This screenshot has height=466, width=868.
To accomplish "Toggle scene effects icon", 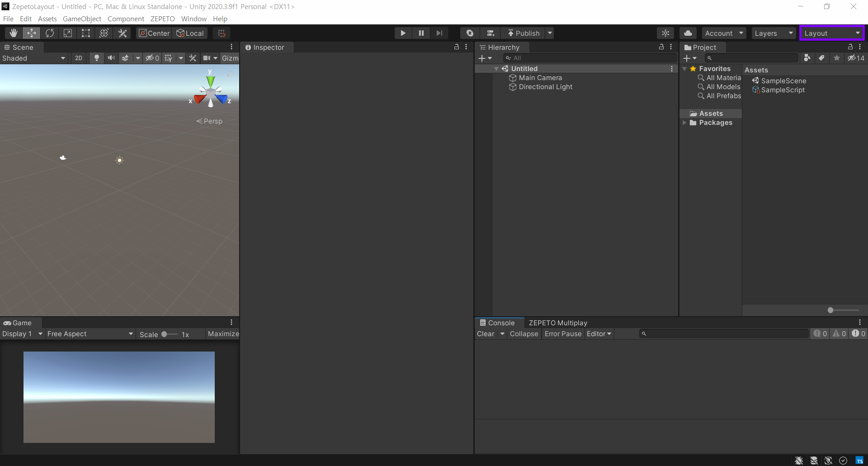I will pos(125,58).
